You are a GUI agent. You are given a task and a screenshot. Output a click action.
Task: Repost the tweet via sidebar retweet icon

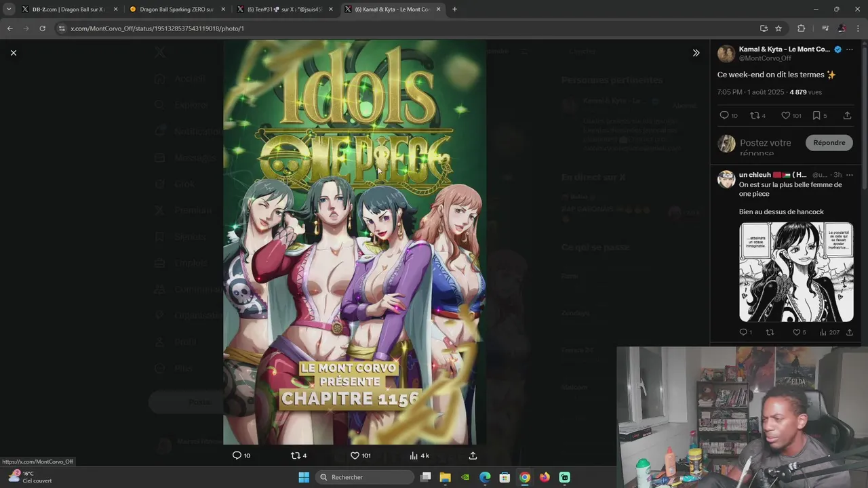(755, 115)
